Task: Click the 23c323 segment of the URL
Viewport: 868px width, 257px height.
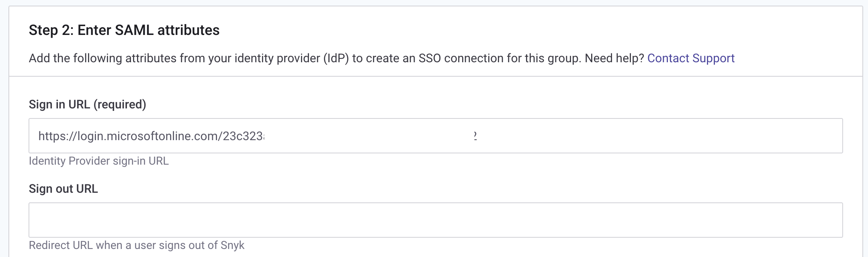Action: (245, 136)
